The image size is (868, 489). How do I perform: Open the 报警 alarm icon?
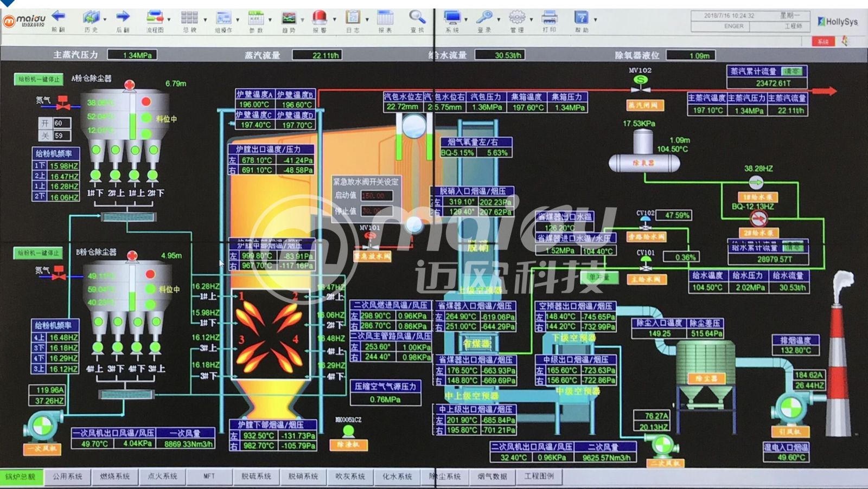click(320, 17)
